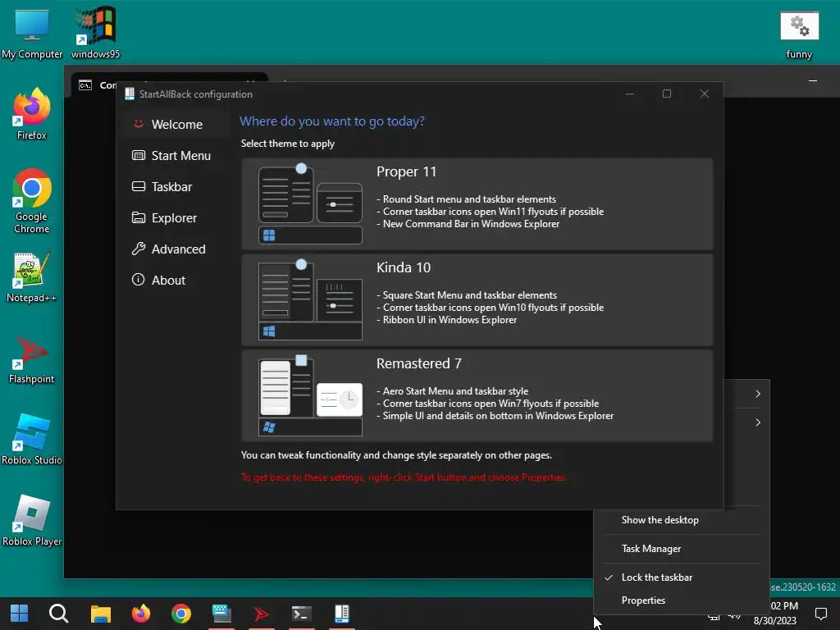Apply the Remastered 7 theme

click(x=477, y=396)
